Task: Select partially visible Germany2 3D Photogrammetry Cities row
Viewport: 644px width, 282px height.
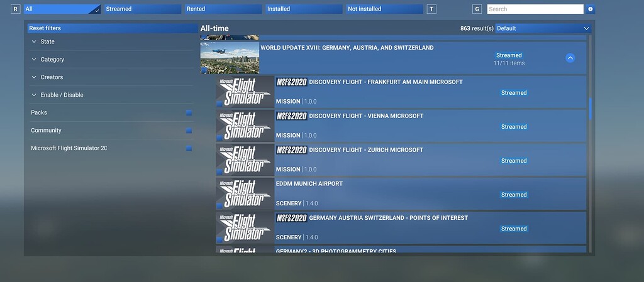Action: 401,249
